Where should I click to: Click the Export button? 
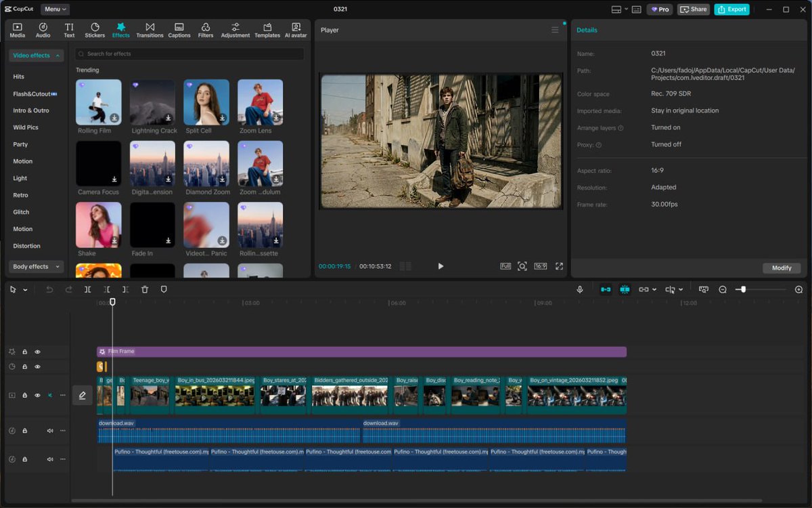click(731, 9)
